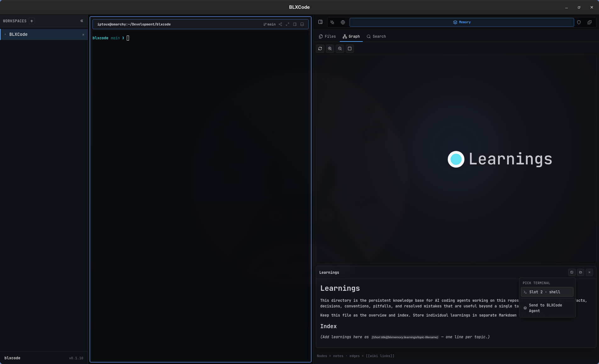Switch to the Graph tab
The width and height of the screenshot is (599, 364).
pos(351,36)
